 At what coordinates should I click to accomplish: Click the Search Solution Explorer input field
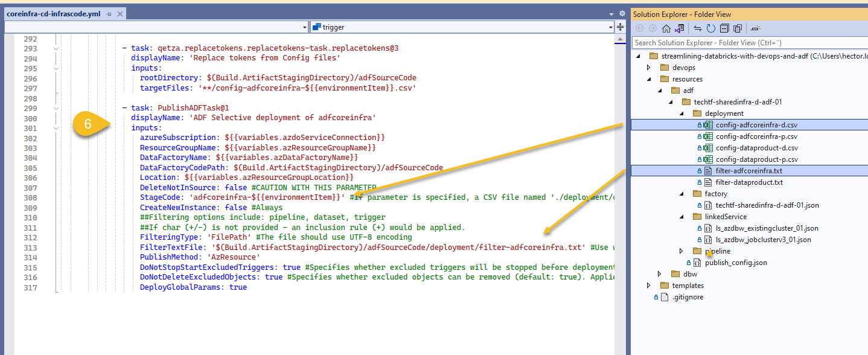tap(724, 43)
